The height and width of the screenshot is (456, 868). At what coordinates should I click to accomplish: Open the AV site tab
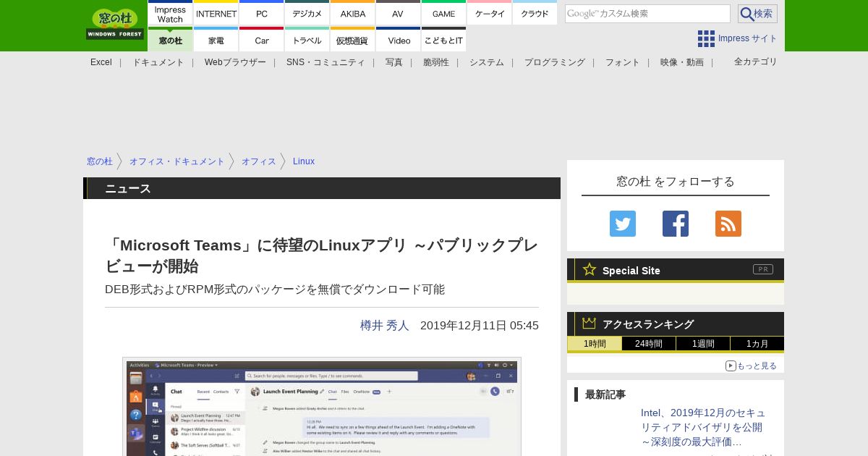point(398,13)
